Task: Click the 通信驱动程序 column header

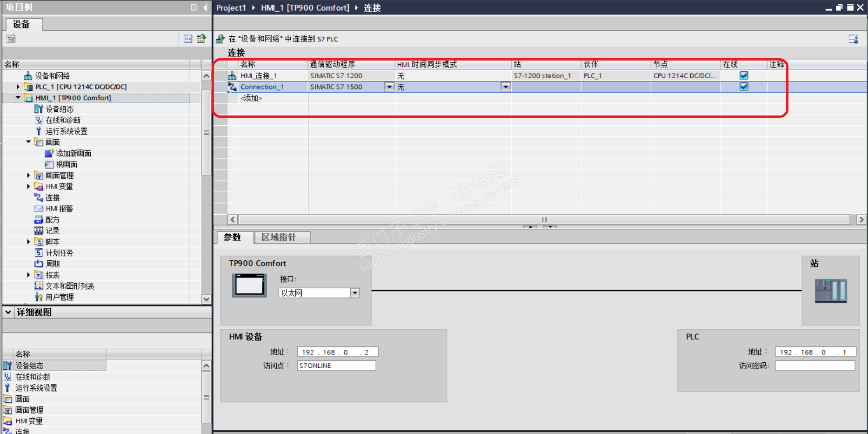Action: tap(351, 64)
